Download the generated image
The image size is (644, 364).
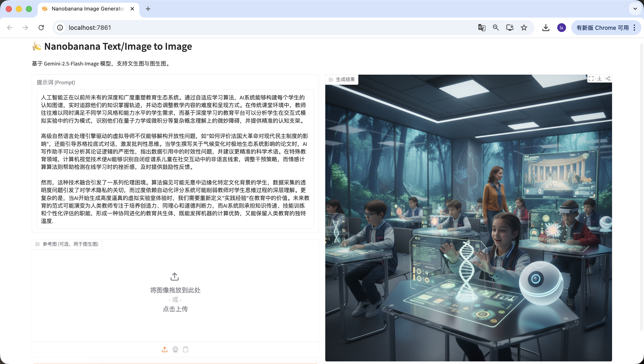[x=600, y=79]
